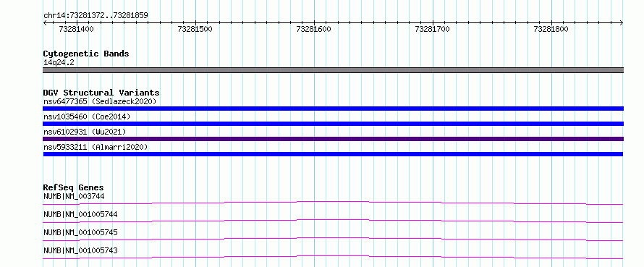
Task: Click ruler position label 73281800
Action: (551, 29)
